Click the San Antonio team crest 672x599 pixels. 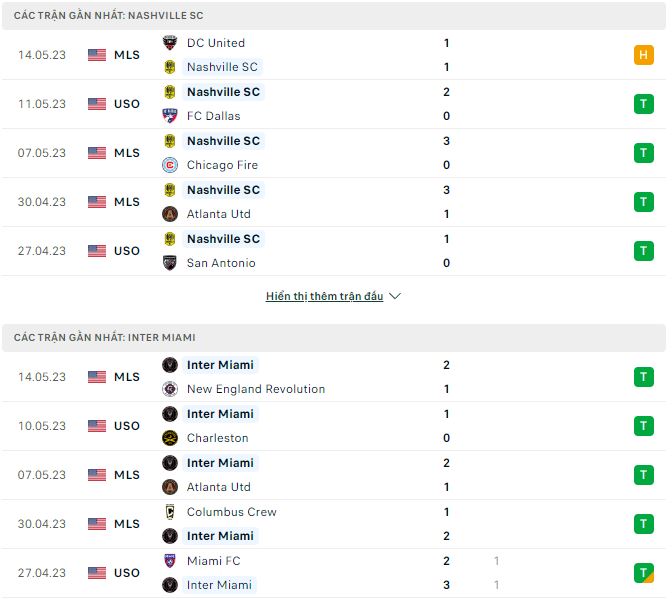pos(170,263)
